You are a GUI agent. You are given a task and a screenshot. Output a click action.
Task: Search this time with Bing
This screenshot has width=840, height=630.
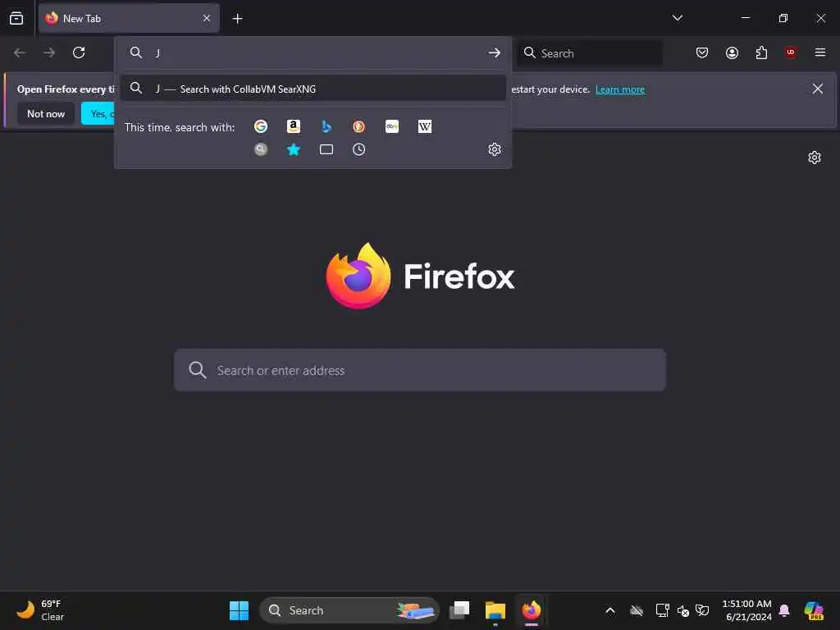click(x=326, y=126)
